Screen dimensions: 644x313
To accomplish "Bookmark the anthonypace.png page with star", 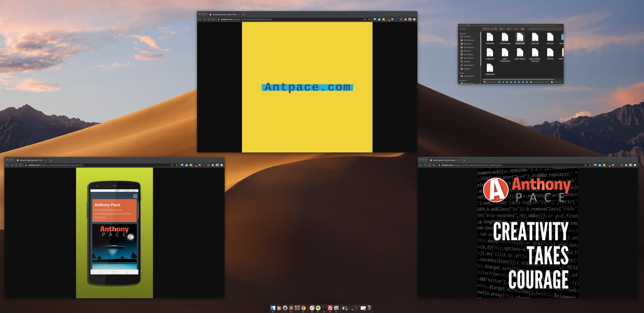I will 369,19.
